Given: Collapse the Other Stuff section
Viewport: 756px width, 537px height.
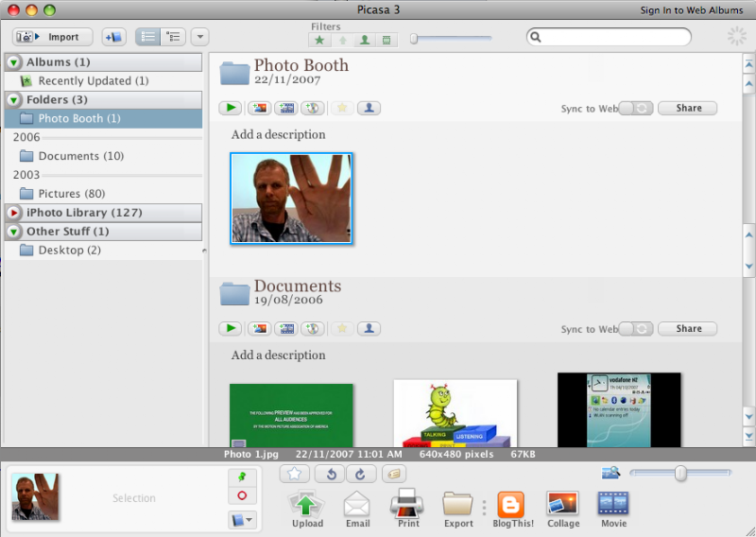Looking at the screenshot, I should click(14, 232).
